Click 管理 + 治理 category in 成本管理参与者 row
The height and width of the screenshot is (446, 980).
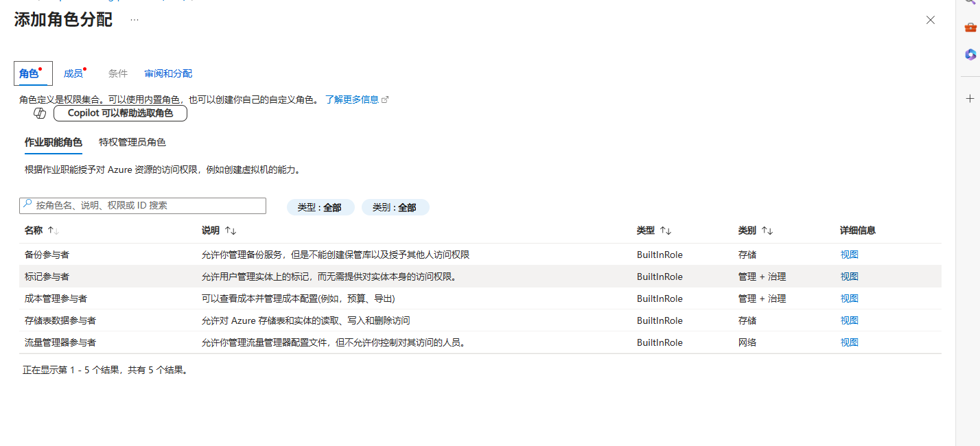coord(762,298)
